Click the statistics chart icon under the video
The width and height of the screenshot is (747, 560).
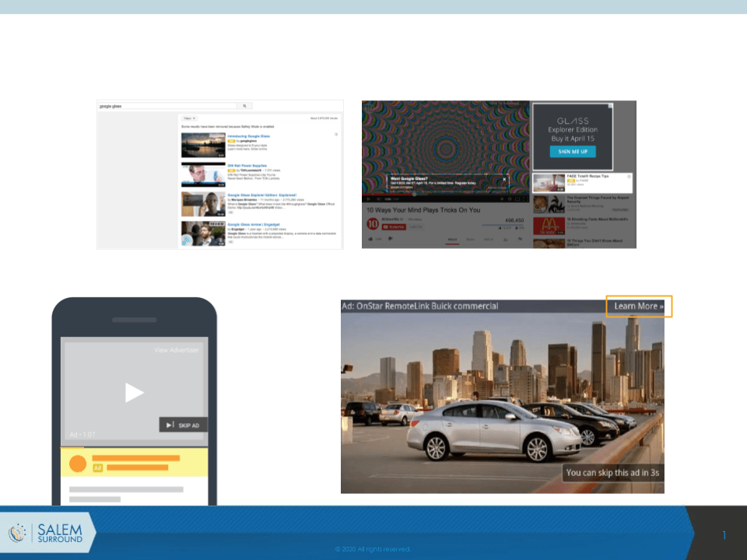(x=506, y=240)
